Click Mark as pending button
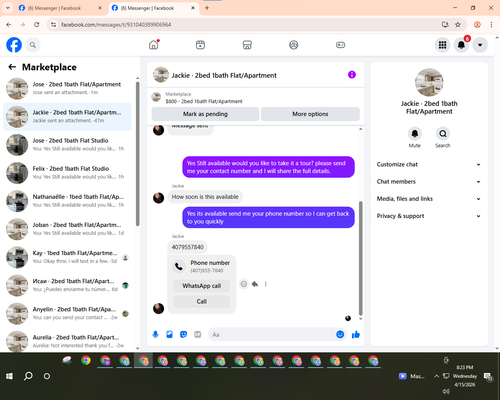Screen dimensions: 500x400 click(x=205, y=114)
